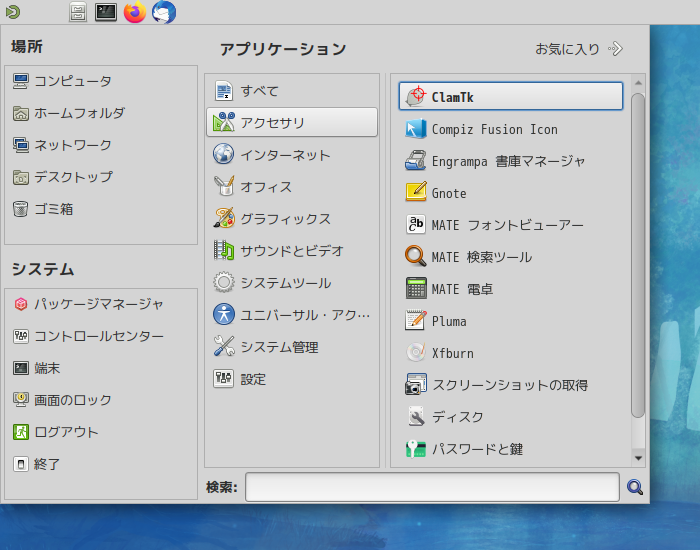Show the グラフィックス category

click(292, 219)
